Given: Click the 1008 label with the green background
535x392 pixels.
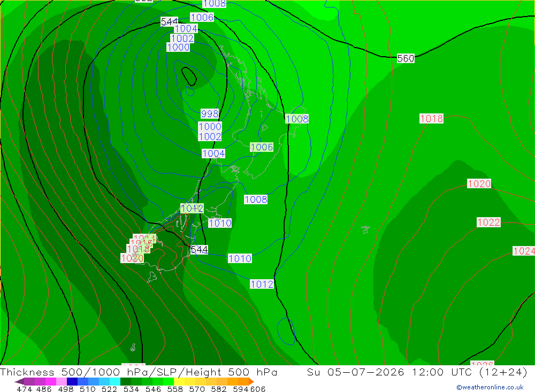Looking at the screenshot, I should pos(297,119).
